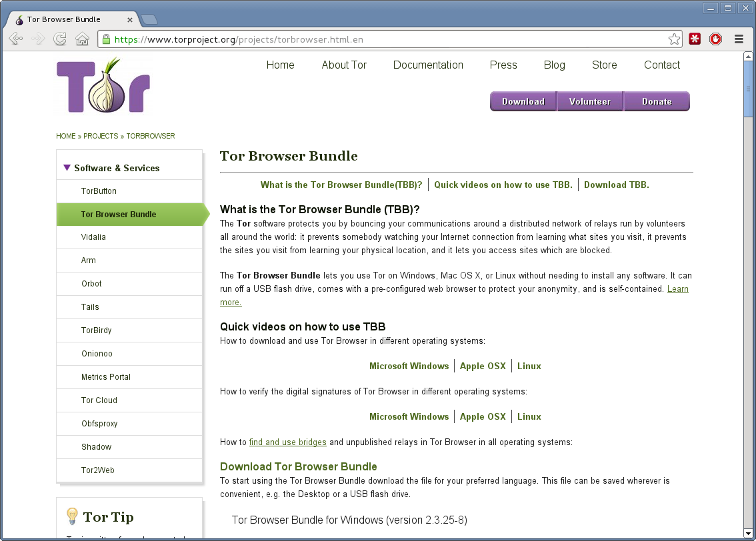Collapse the Software & Services section triangle
Viewport: 756px width, 541px height.
[x=67, y=168]
